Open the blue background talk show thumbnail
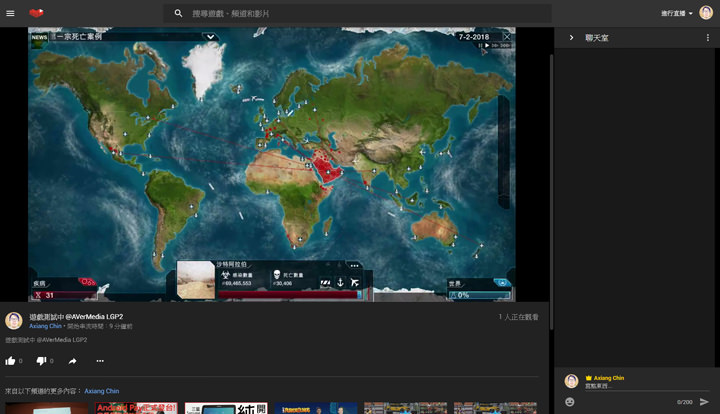This screenshot has height=414, width=720. [316, 408]
